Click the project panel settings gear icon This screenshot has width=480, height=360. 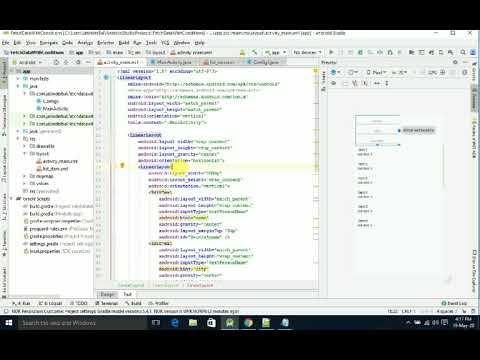78,62
